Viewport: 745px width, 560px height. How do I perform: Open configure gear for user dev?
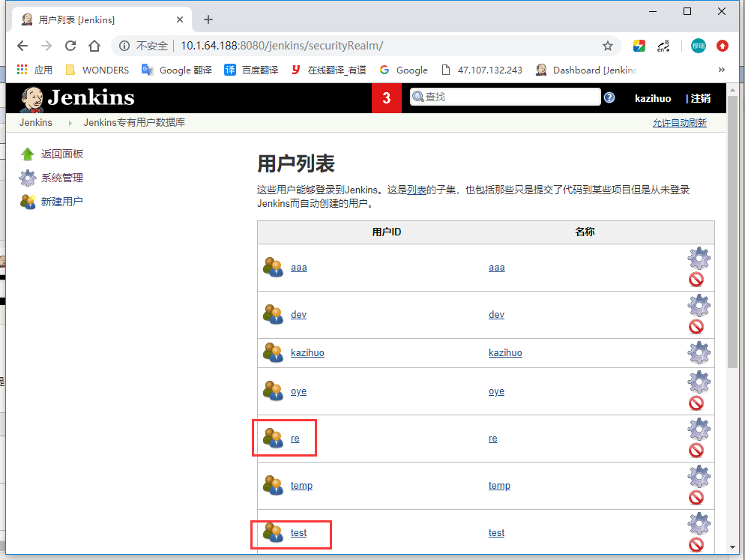point(699,305)
